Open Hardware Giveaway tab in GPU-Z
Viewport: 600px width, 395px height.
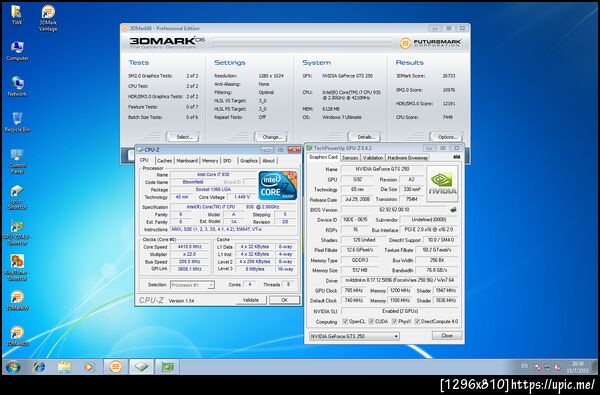point(407,158)
